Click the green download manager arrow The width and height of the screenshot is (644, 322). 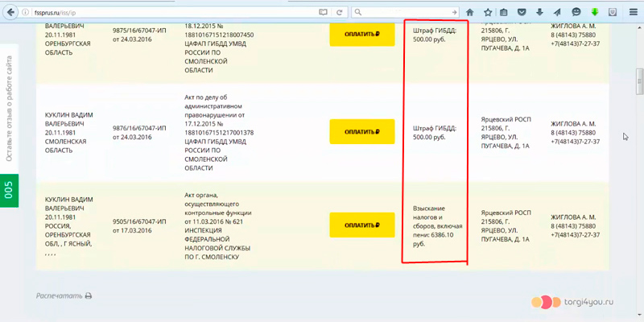click(594, 12)
